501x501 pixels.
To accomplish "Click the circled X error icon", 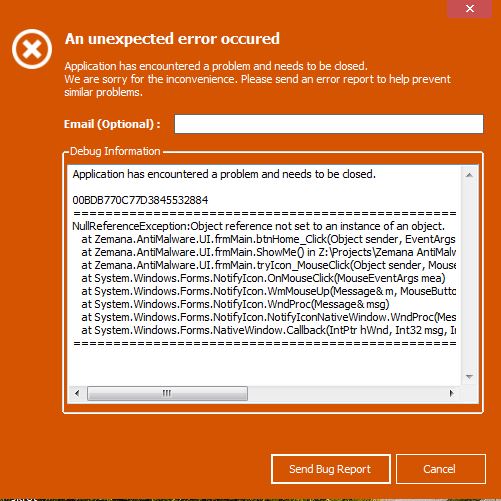I will 32,49.
